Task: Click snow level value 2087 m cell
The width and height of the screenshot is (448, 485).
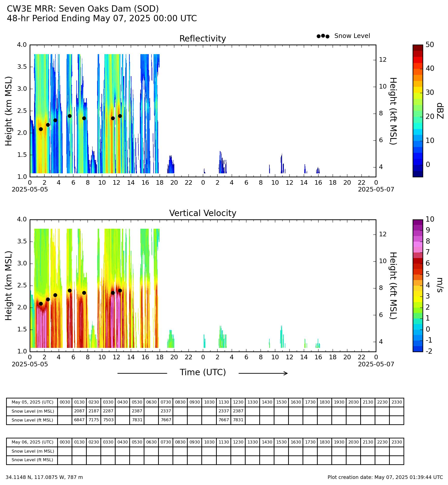Action: click(x=79, y=411)
